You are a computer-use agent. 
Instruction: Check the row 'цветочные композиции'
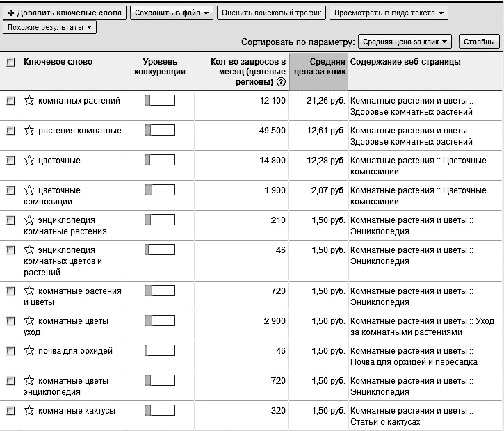pyautogui.click(x=10, y=190)
